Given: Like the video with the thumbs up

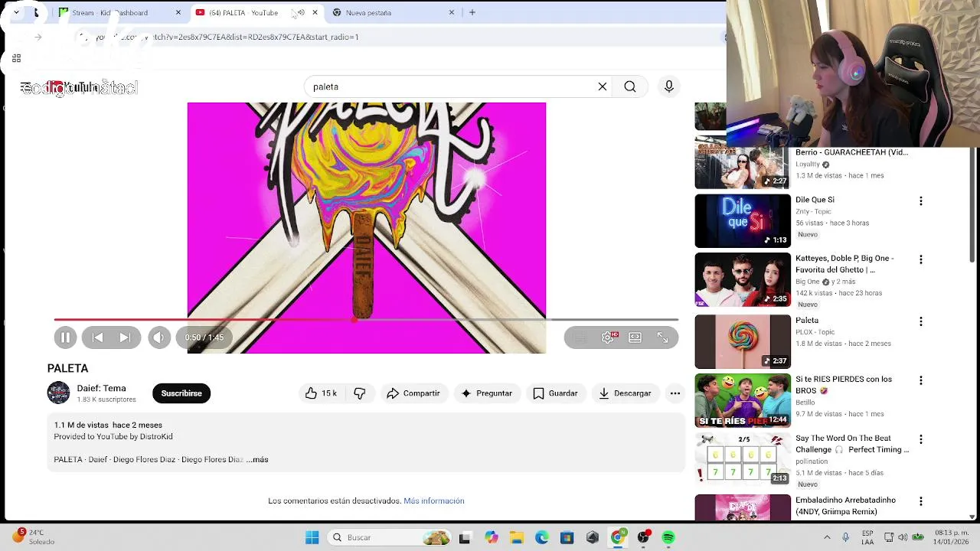Looking at the screenshot, I should [x=320, y=393].
